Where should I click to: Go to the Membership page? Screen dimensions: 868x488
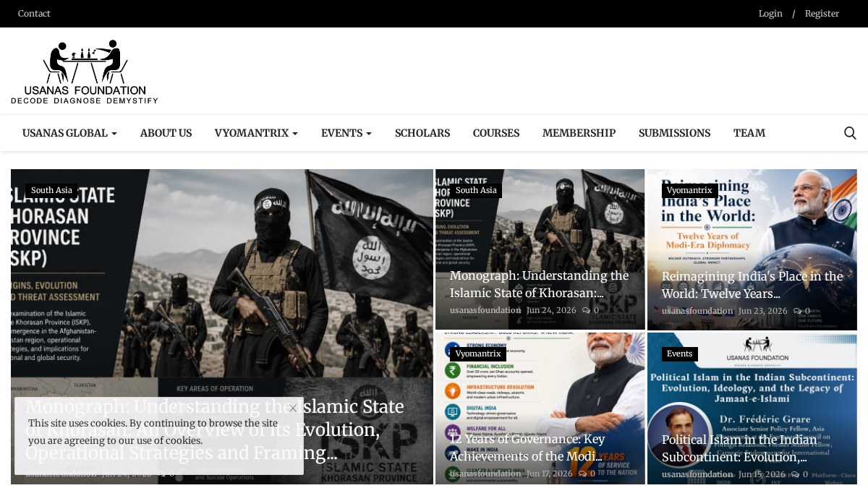(x=579, y=133)
